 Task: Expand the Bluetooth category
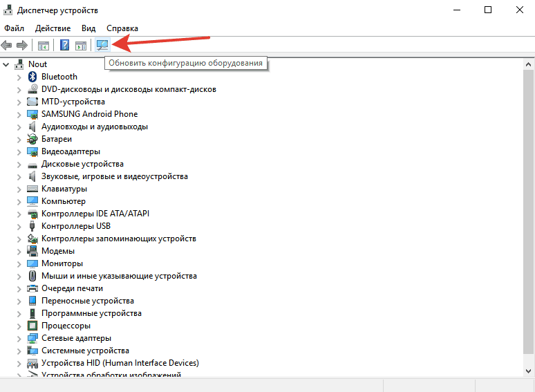tap(19, 77)
